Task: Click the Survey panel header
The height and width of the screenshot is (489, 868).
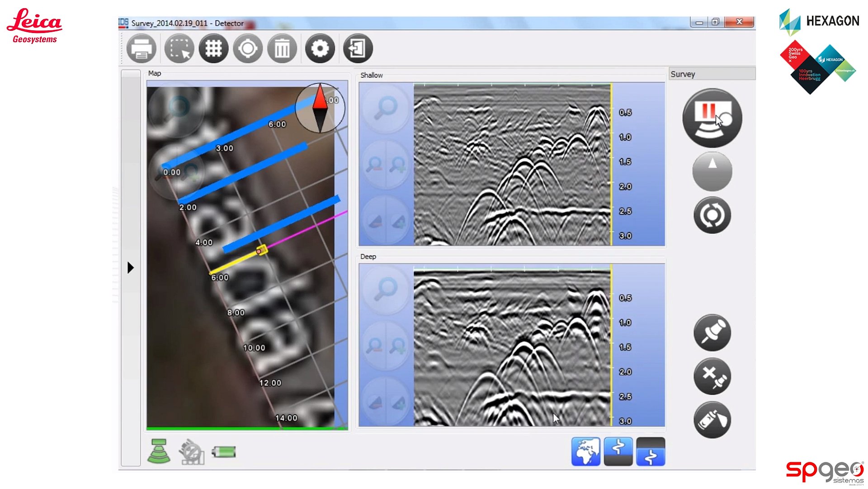Action: [x=712, y=74]
